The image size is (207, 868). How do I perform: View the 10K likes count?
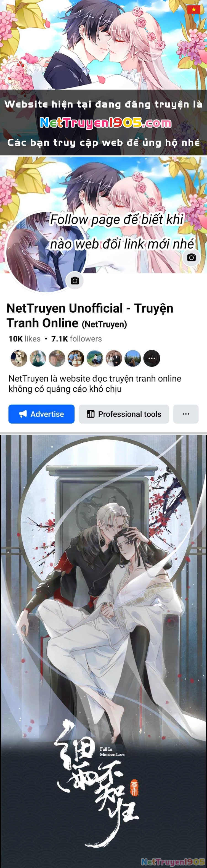pos(25,339)
